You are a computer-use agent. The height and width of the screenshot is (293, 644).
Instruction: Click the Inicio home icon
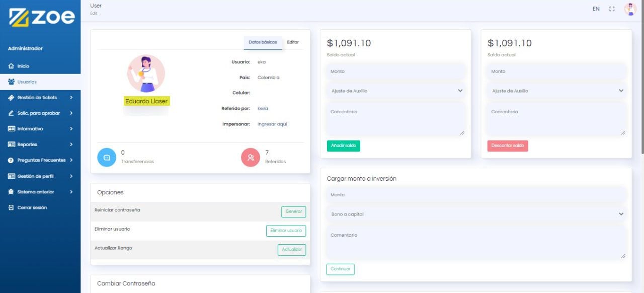[11, 66]
